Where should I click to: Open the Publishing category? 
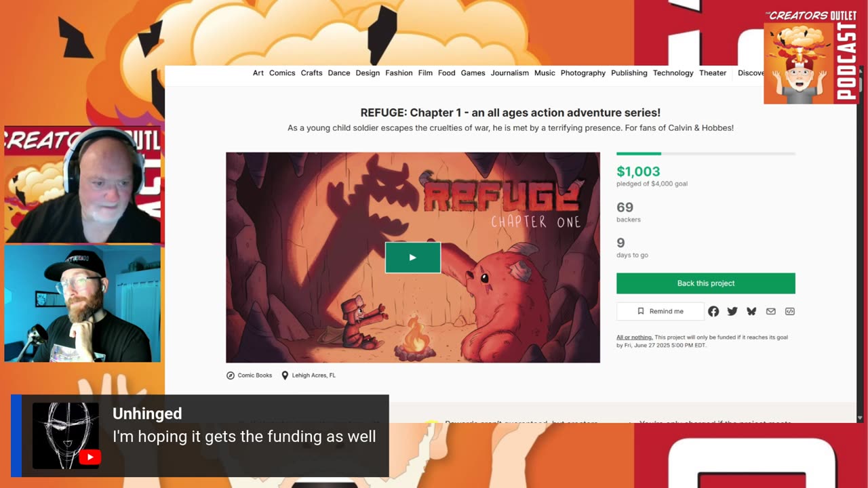(629, 73)
